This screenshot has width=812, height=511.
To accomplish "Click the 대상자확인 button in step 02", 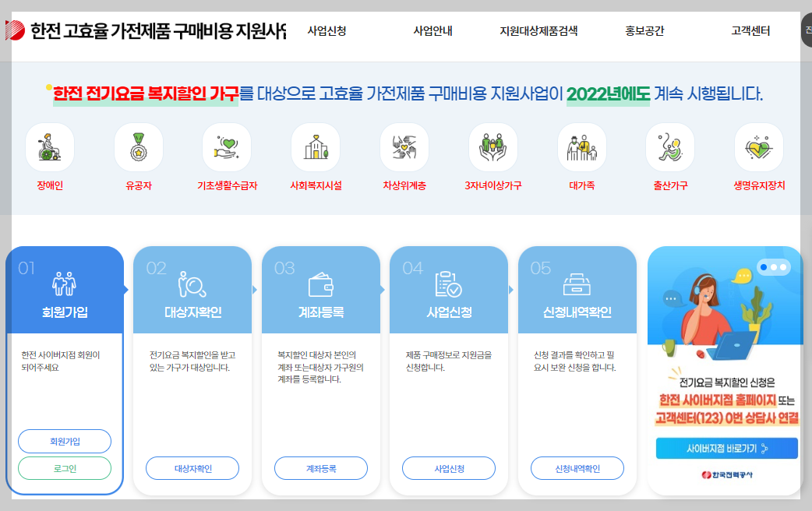I will [x=192, y=468].
